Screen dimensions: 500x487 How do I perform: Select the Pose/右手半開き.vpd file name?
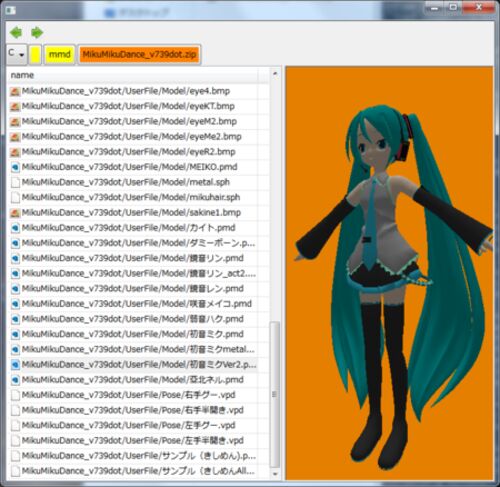[133, 410]
